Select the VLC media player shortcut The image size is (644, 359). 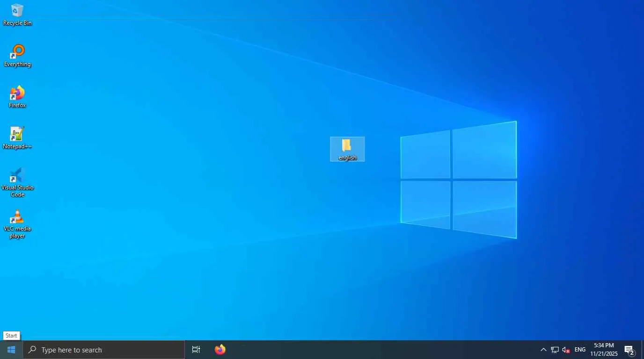[17, 224]
